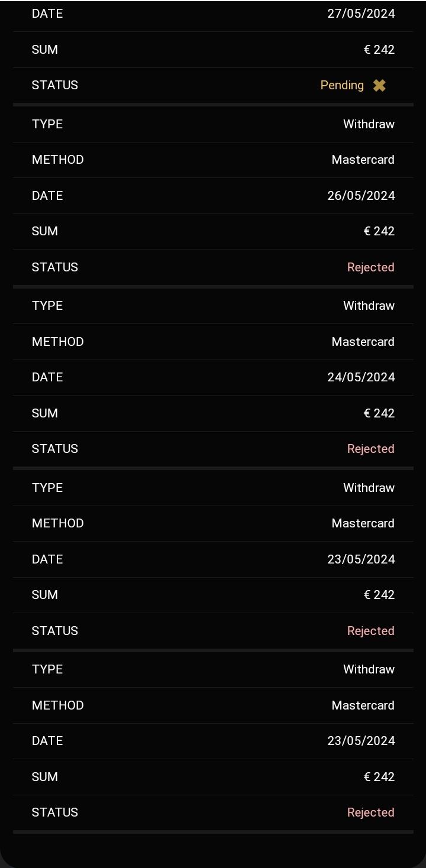Click the € 242 sum of the pending transaction
This screenshot has height=868, width=426.
(x=379, y=50)
